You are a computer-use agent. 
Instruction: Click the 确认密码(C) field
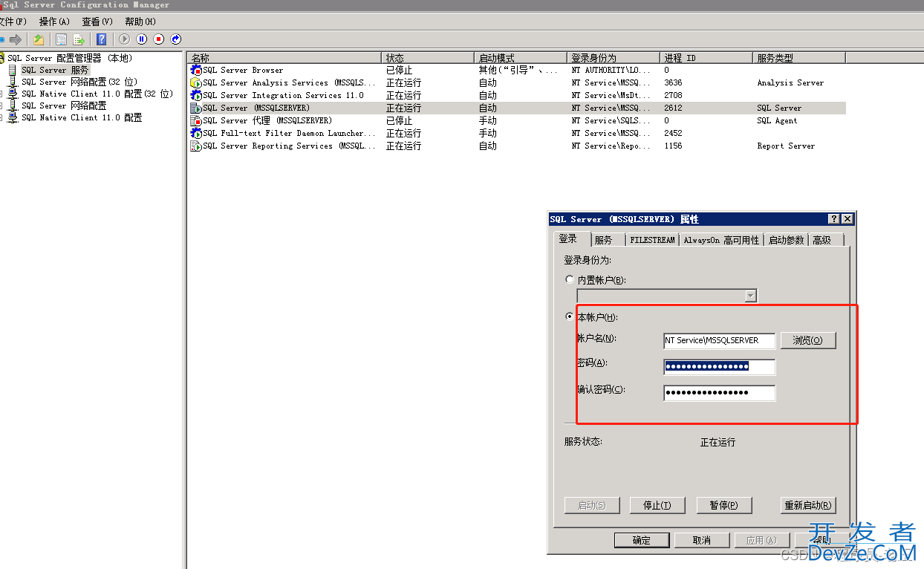point(720,392)
